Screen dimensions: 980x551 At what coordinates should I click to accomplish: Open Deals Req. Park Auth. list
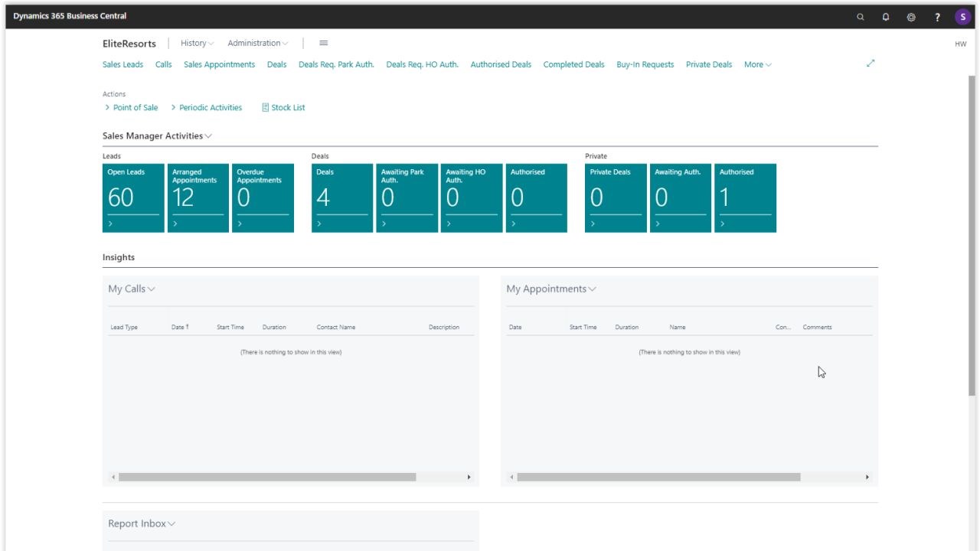[336, 65]
